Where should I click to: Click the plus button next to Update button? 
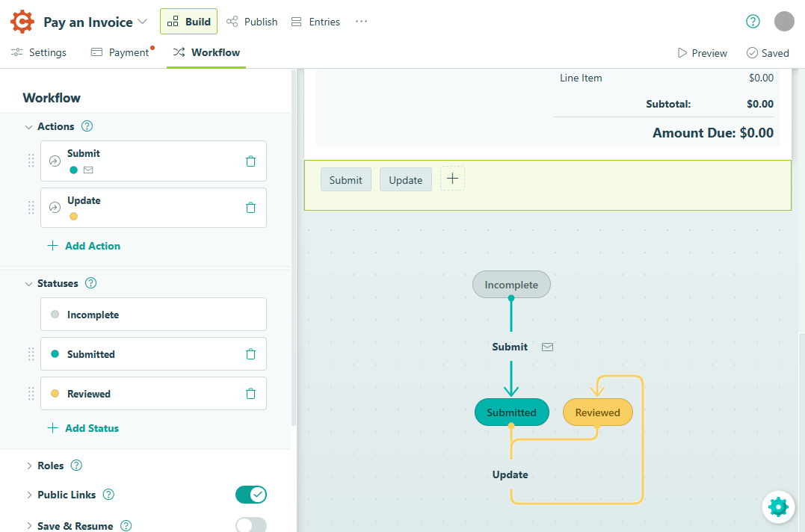coord(452,179)
